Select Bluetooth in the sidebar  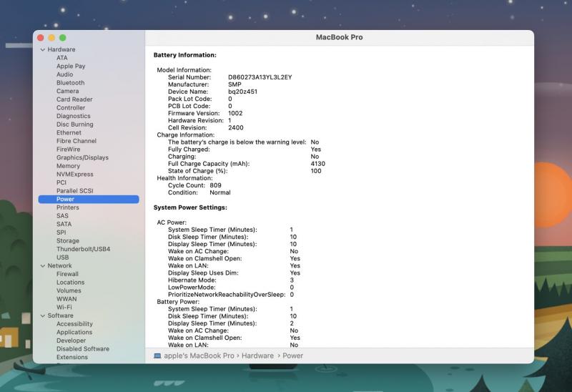pyautogui.click(x=70, y=83)
